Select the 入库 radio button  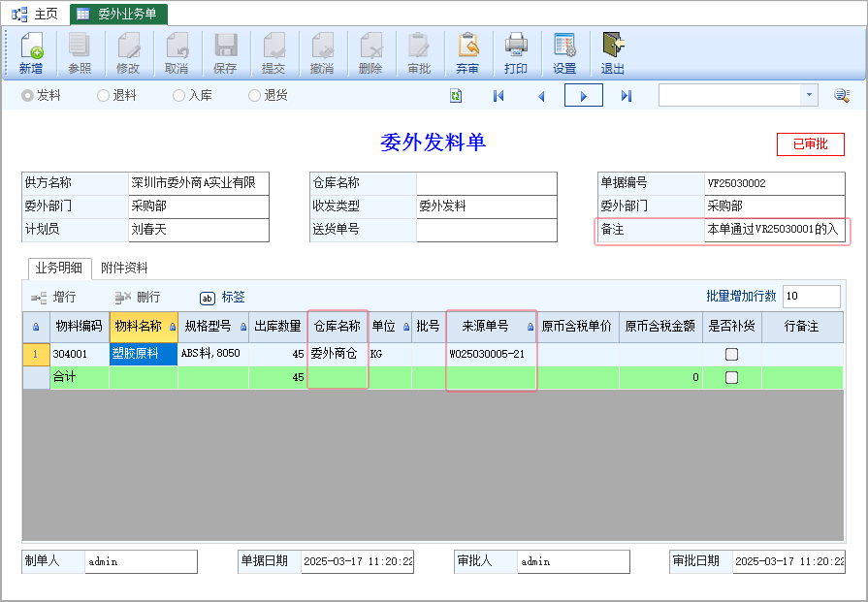tap(178, 96)
